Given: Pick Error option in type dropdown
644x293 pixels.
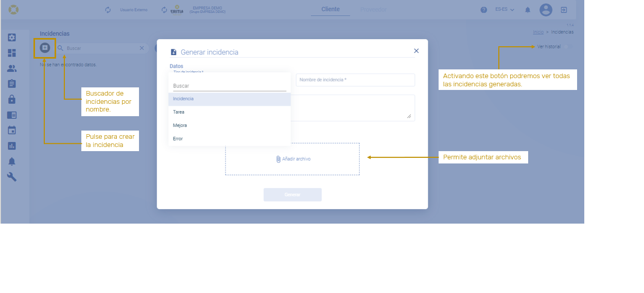Looking at the screenshot, I should point(178,139).
